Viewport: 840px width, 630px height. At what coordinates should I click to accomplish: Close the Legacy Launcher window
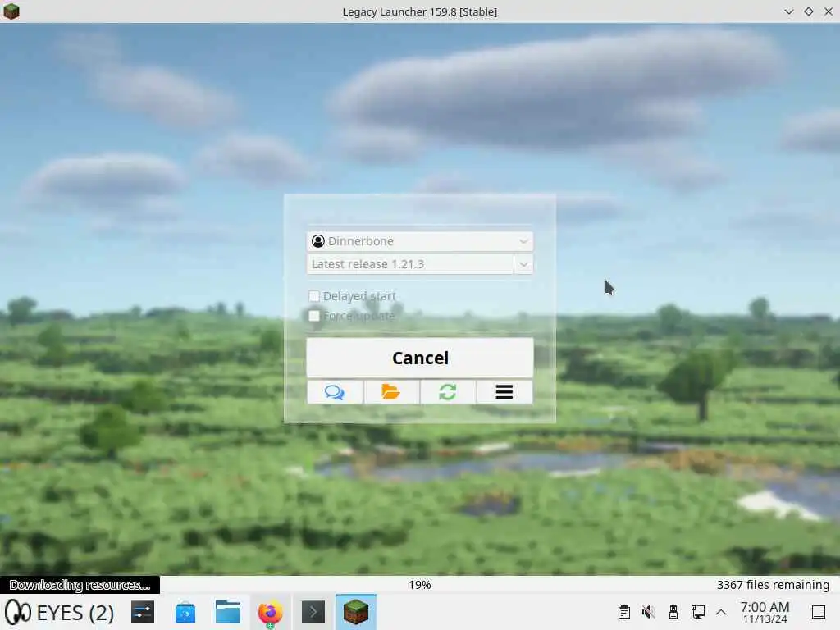click(x=829, y=11)
